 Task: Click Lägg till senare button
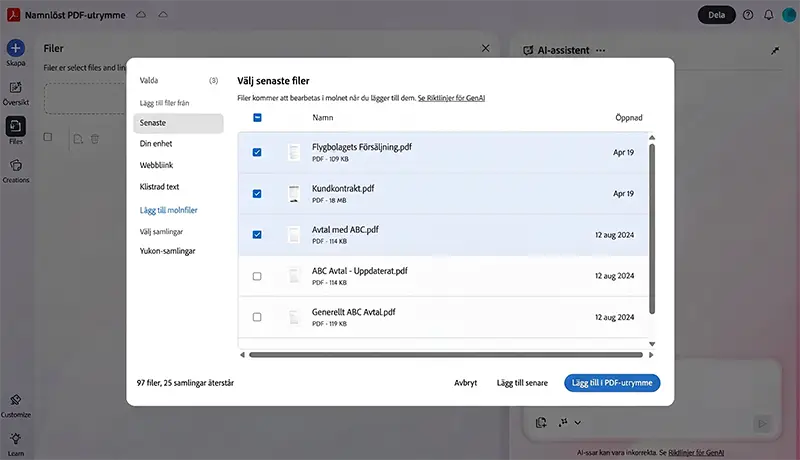click(x=522, y=383)
